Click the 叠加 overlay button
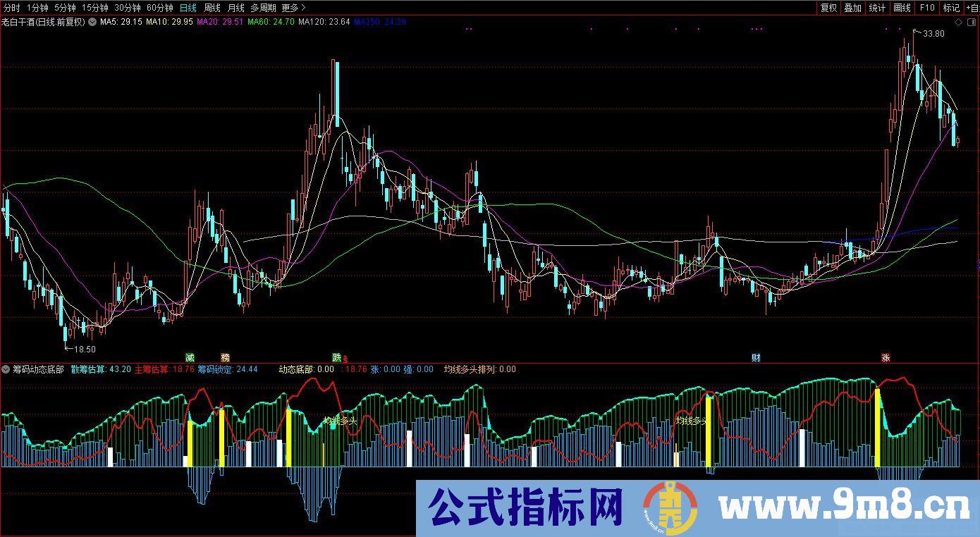The image size is (980, 537). point(852,8)
